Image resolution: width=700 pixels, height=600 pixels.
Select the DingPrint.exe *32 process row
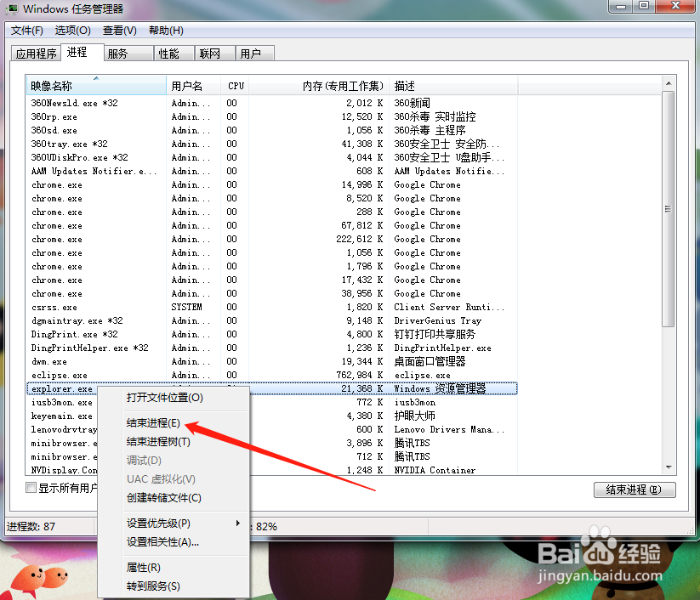coord(272,335)
